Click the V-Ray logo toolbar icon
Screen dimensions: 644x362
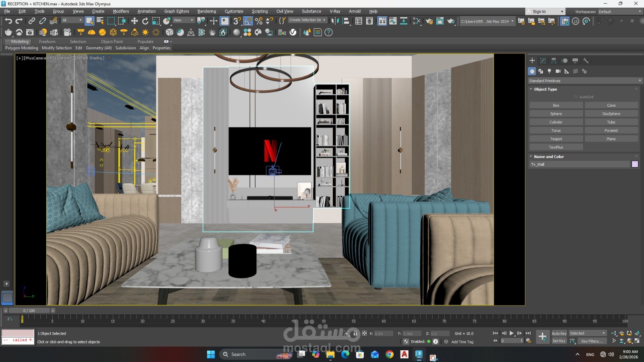(x=293, y=32)
